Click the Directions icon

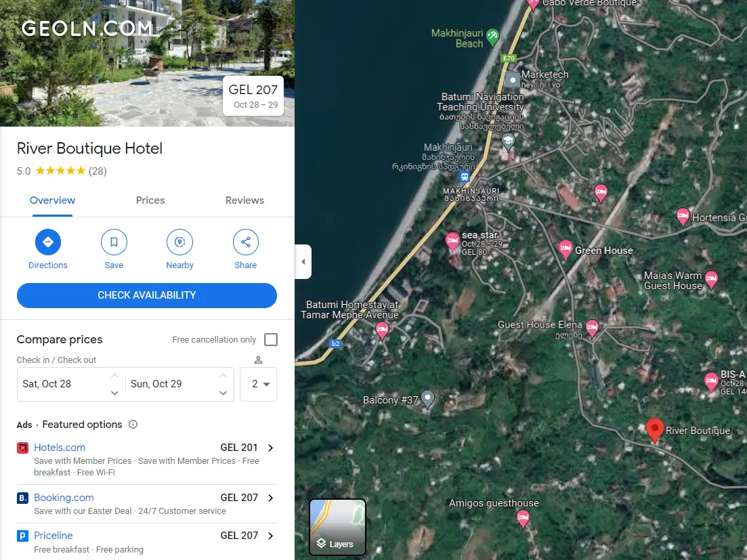[x=47, y=242]
